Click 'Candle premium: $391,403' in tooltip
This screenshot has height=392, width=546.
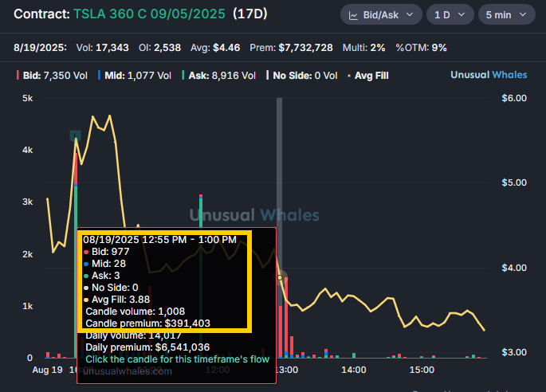pyautogui.click(x=148, y=323)
